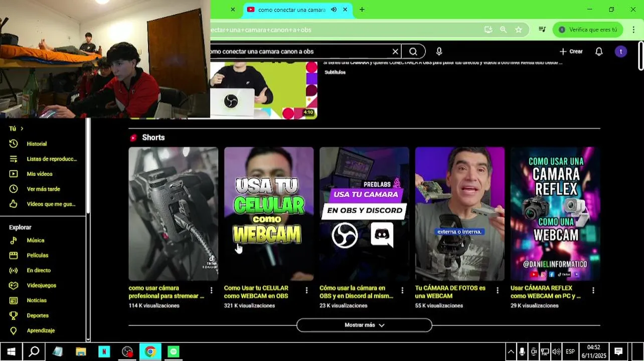This screenshot has width=644, height=361.
Task: Mute the tab via speaker icon
Action: coord(334,10)
